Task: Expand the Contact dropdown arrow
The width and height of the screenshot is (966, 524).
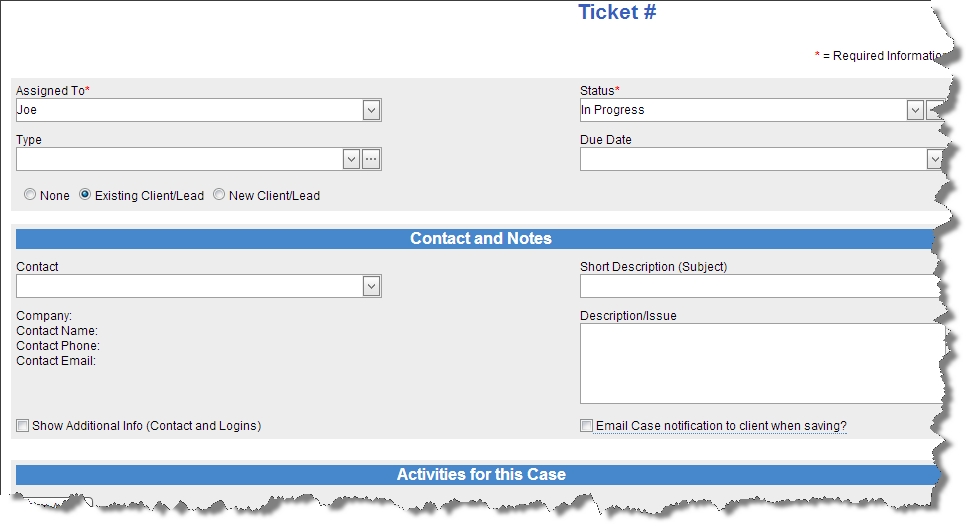Action: pos(371,287)
